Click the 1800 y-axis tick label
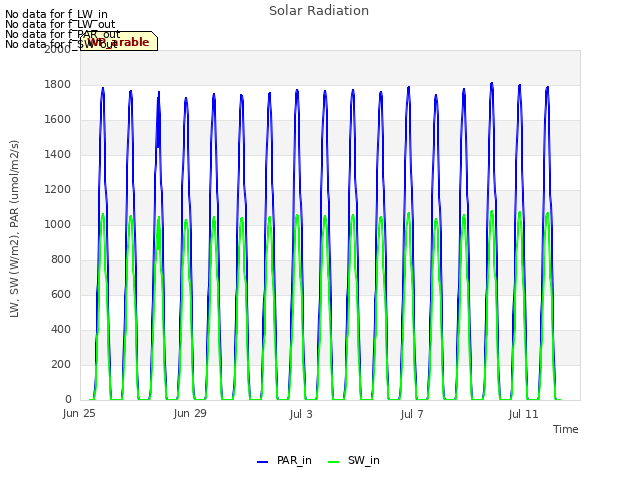640x480 pixels. click(x=58, y=84)
